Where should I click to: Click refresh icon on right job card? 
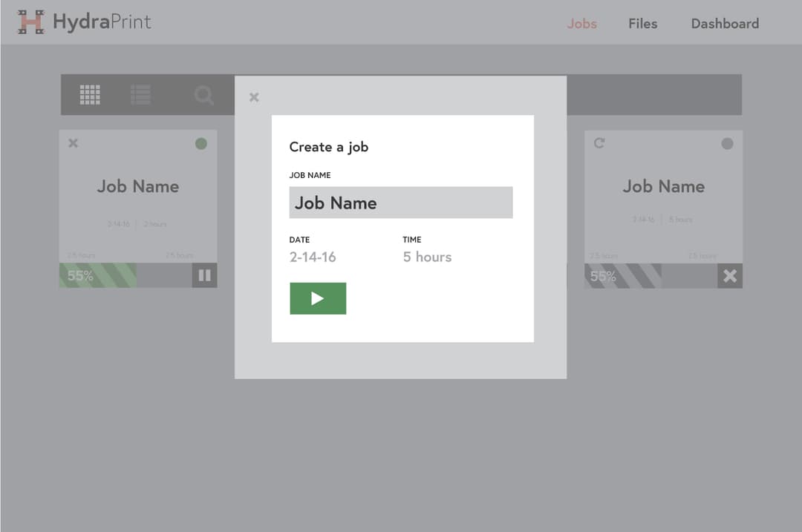599,143
